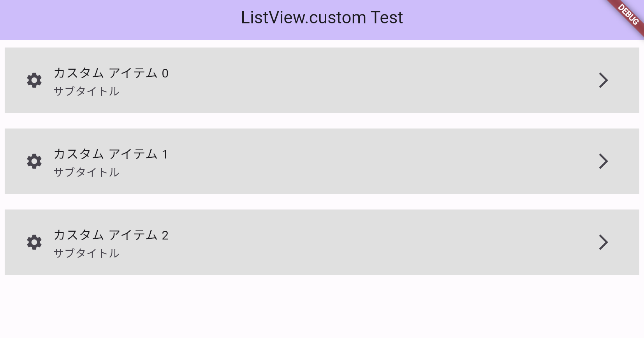This screenshot has height=338, width=644.
Task: Select the カスタム アイテム 1 title text
Action: [111, 154]
